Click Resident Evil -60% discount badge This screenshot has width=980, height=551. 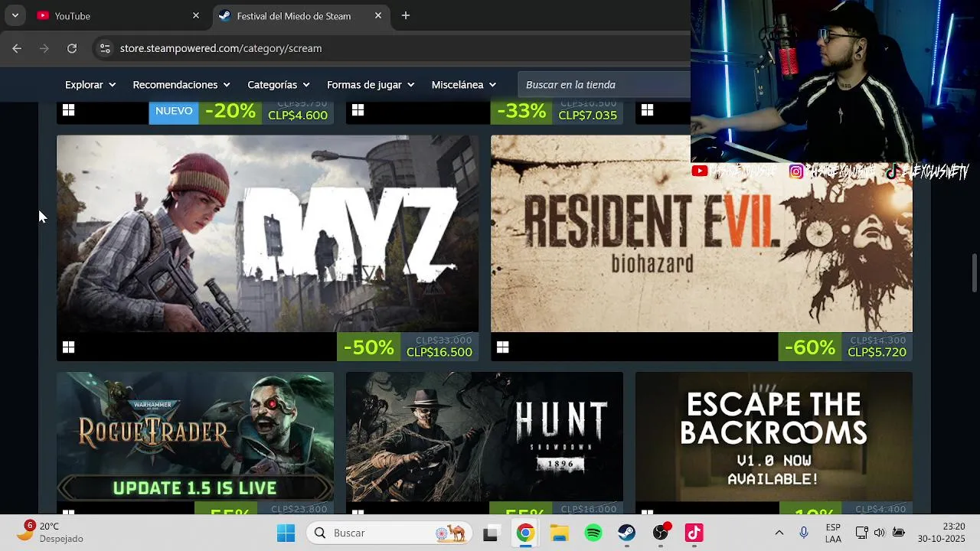point(810,347)
